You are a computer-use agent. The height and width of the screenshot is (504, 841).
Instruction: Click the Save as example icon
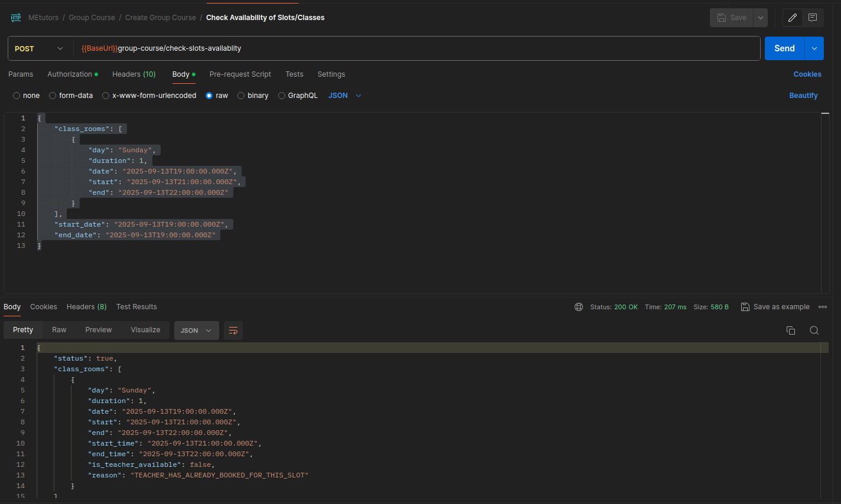(745, 307)
